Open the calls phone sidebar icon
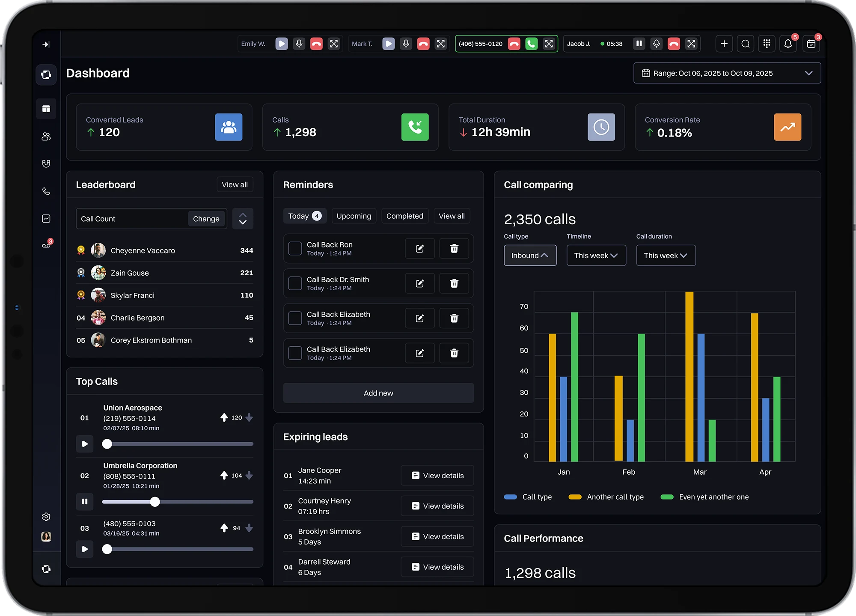This screenshot has height=616, width=856. pyautogui.click(x=46, y=191)
